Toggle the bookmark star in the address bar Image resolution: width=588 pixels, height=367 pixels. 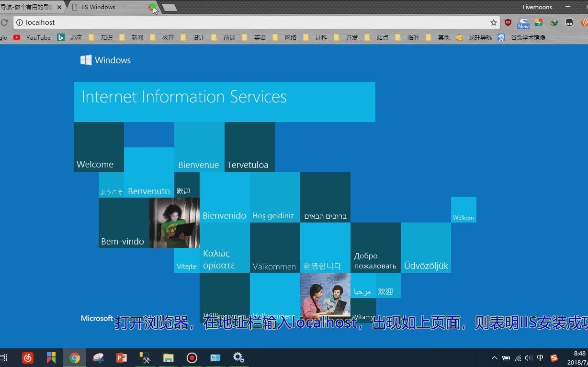point(493,22)
